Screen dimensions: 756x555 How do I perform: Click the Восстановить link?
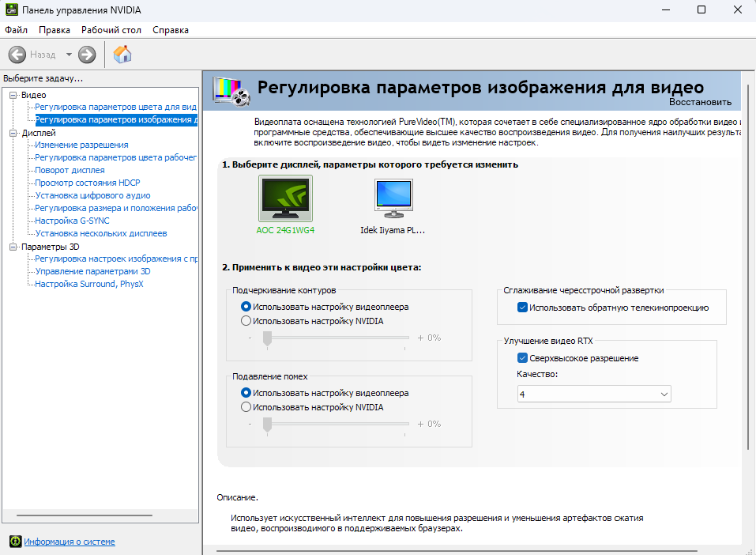pyautogui.click(x=700, y=102)
